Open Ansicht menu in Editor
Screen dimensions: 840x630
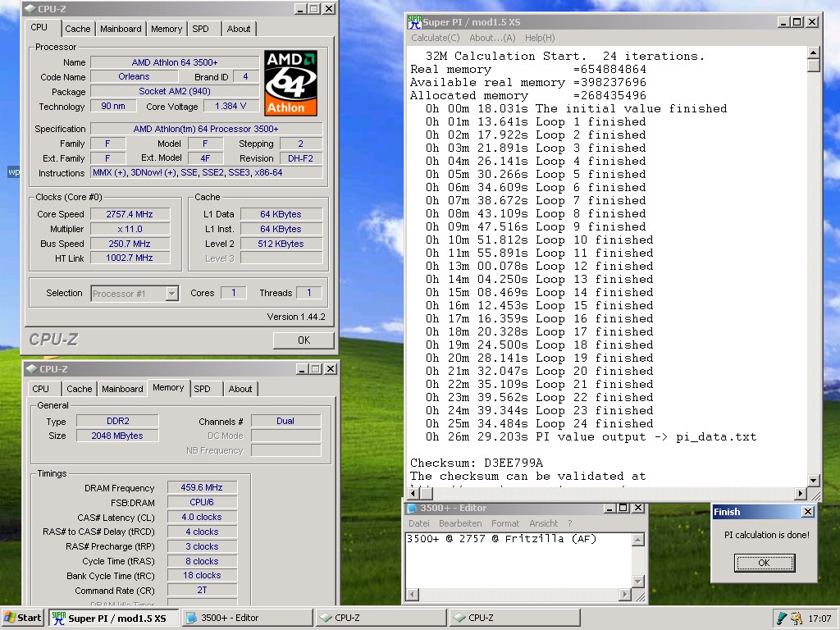pyautogui.click(x=544, y=523)
